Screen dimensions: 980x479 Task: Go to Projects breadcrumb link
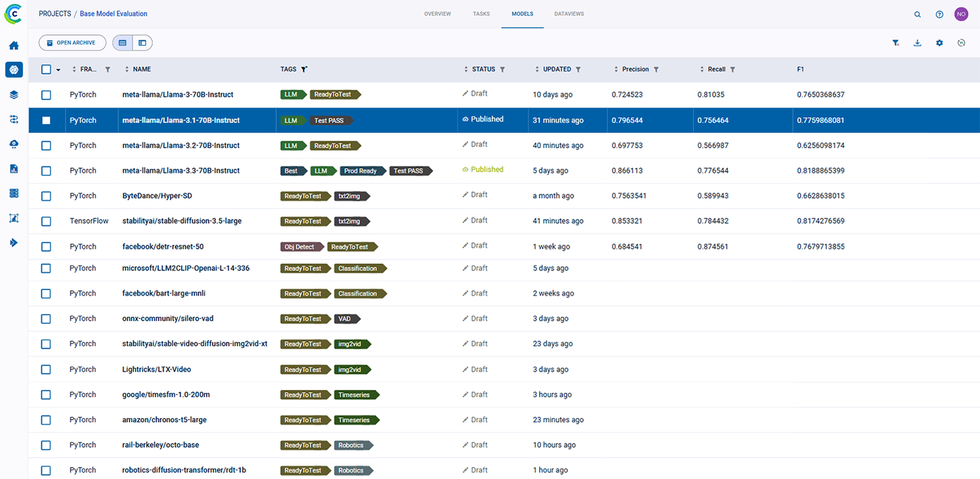pos(55,14)
